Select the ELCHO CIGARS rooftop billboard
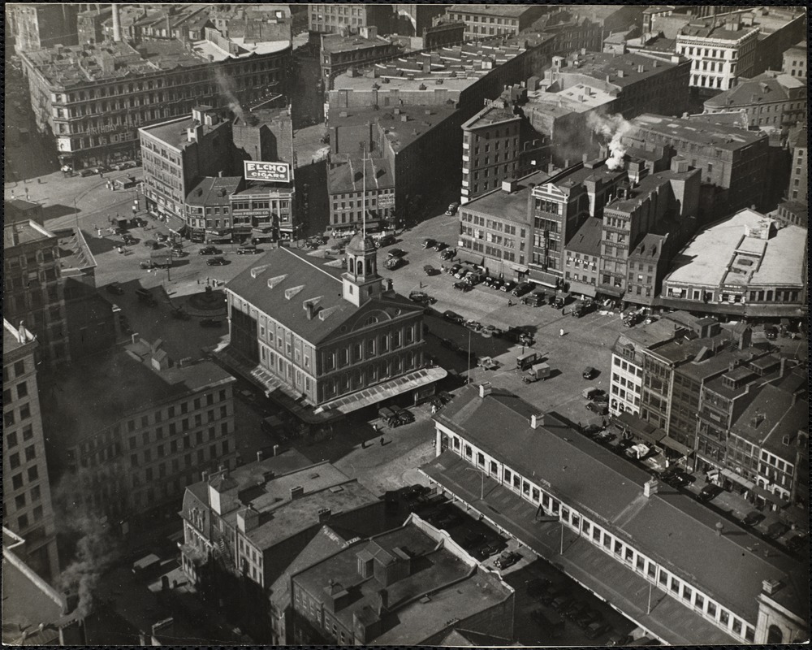This screenshot has width=812, height=650. (x=268, y=172)
